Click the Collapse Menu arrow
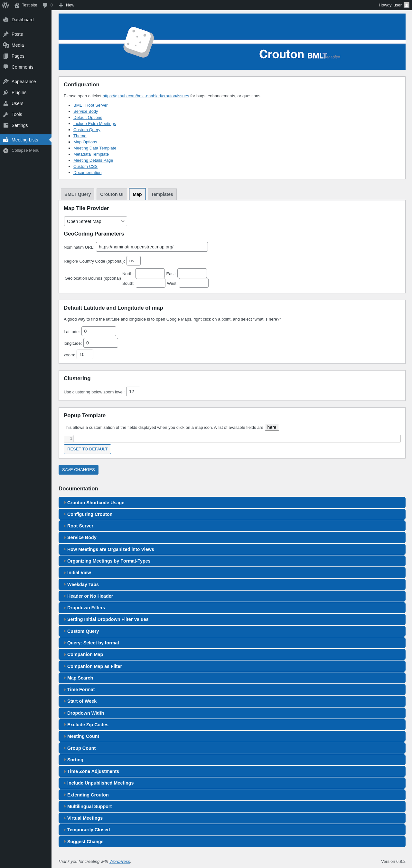This screenshot has width=412, height=868. (x=6, y=150)
